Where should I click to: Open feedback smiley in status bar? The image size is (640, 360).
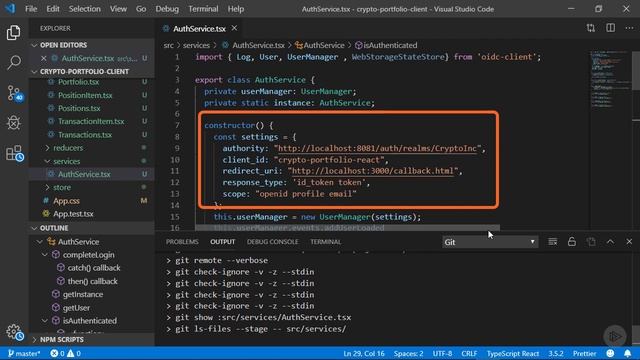point(610,353)
